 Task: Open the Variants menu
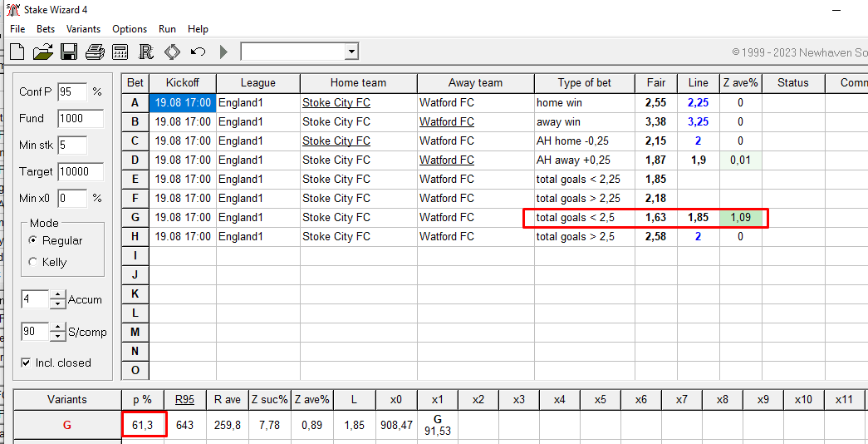[84, 29]
